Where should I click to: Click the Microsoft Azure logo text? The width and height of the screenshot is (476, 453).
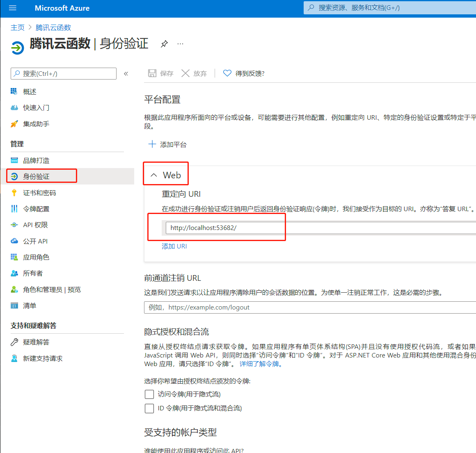click(x=62, y=8)
